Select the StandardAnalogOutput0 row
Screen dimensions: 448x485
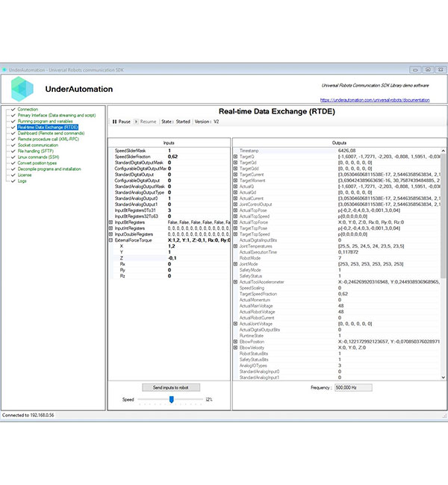[x=169, y=198]
